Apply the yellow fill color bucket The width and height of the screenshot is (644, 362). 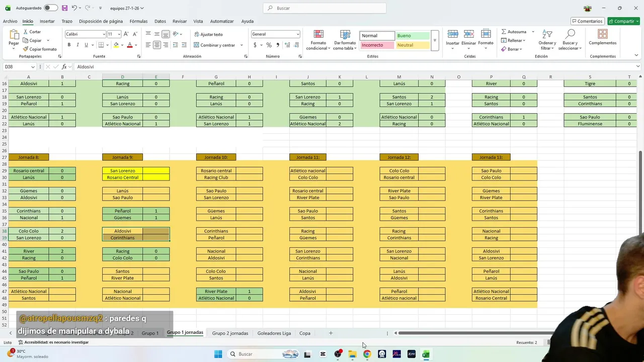116,45
